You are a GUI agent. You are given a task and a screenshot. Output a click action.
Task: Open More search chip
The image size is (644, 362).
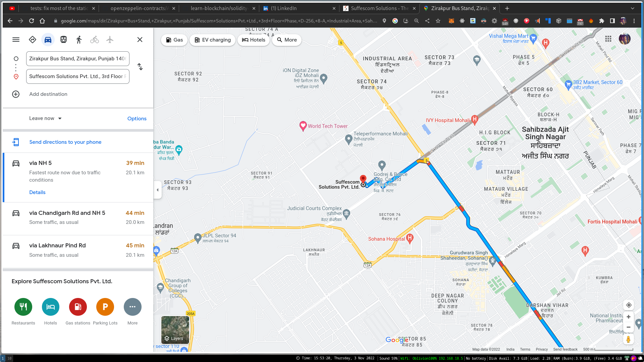(287, 40)
